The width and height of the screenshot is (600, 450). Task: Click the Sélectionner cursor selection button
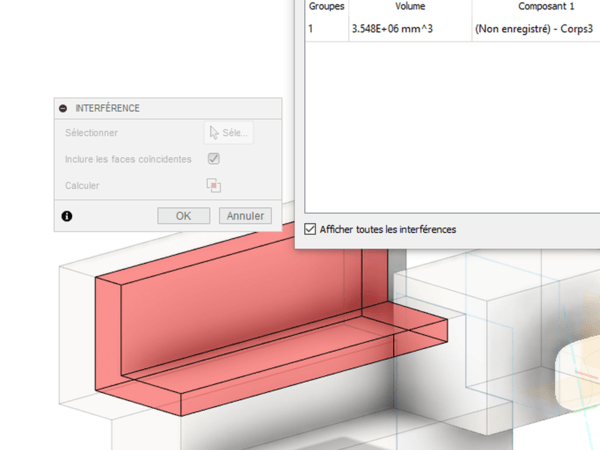click(x=229, y=133)
